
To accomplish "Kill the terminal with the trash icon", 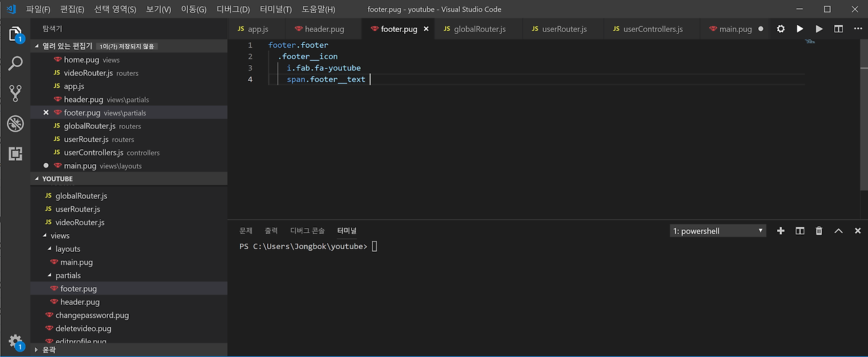I will coord(819,231).
